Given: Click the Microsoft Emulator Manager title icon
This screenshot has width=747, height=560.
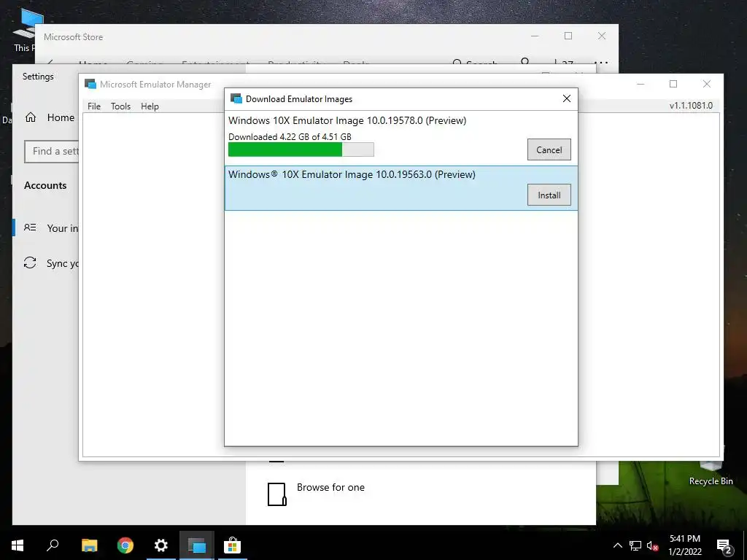Looking at the screenshot, I should point(90,85).
